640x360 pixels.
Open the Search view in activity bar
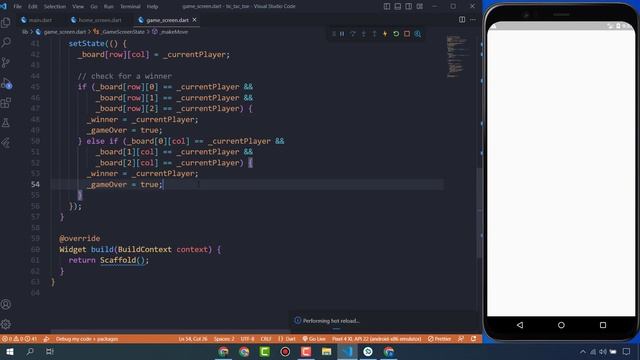(x=6, y=42)
